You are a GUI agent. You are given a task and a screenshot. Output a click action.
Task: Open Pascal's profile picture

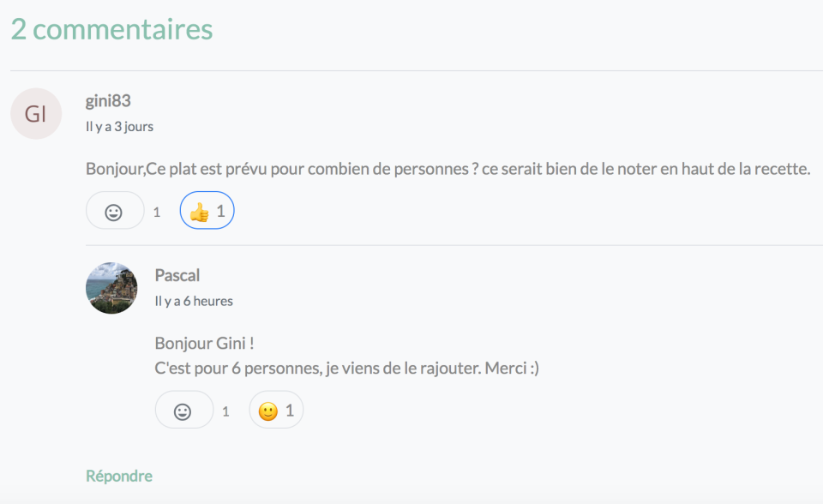pos(111,288)
